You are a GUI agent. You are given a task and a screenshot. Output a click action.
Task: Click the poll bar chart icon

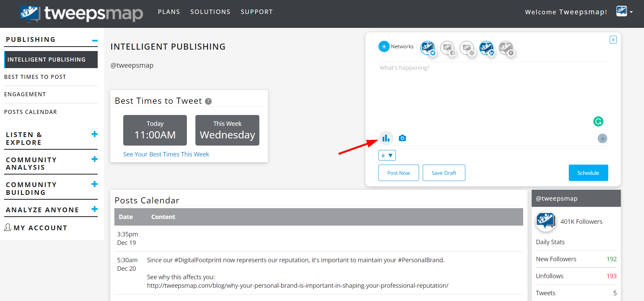[x=386, y=138]
